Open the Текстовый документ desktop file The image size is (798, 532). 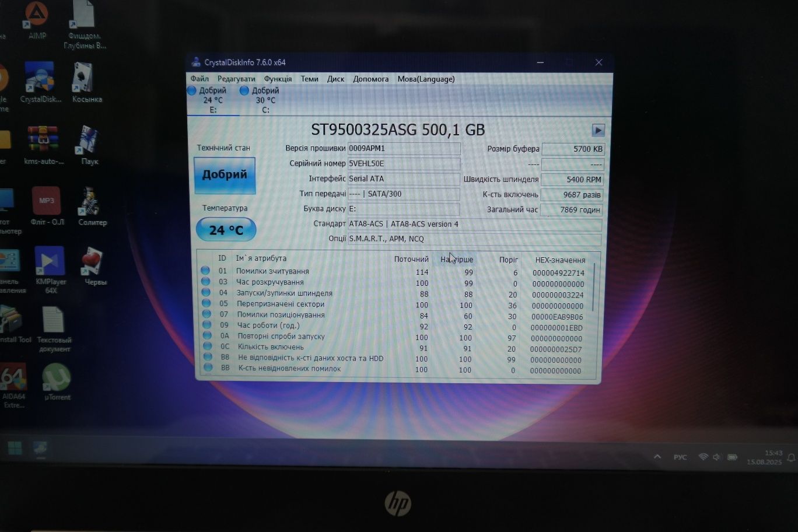point(54,330)
